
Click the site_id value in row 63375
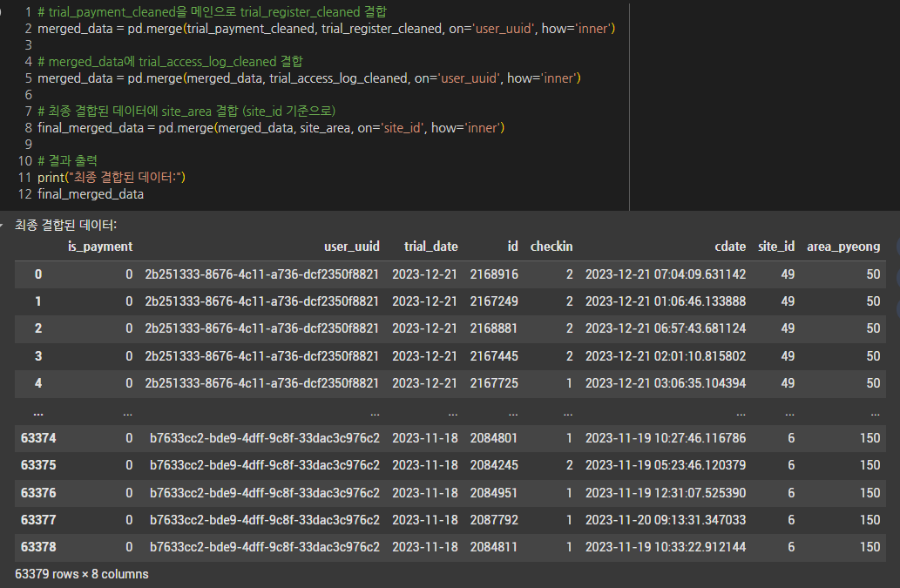coord(791,465)
